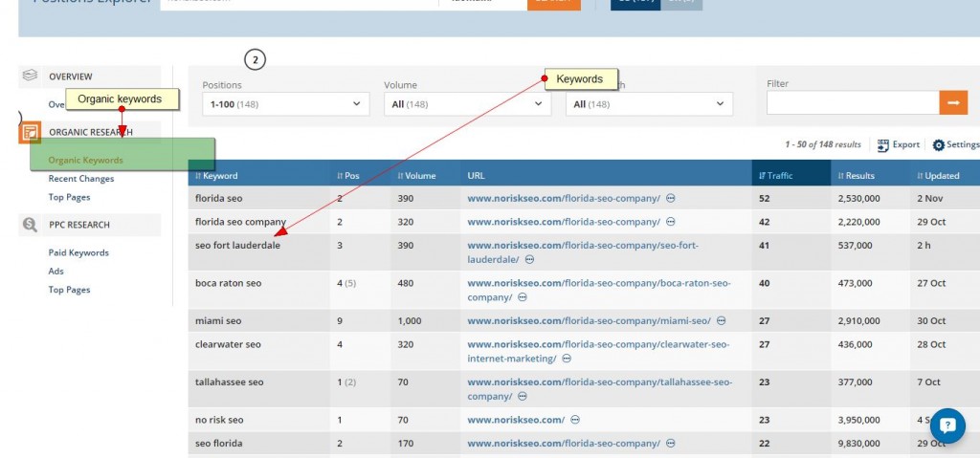Click results value '9,830,000'

pos(859,444)
